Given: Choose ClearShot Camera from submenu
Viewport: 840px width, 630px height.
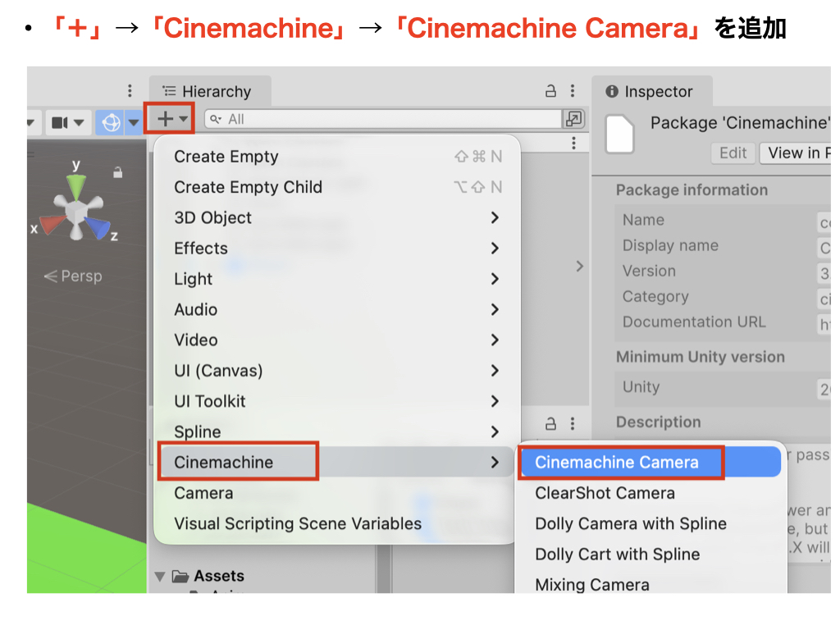Looking at the screenshot, I should [650, 493].
